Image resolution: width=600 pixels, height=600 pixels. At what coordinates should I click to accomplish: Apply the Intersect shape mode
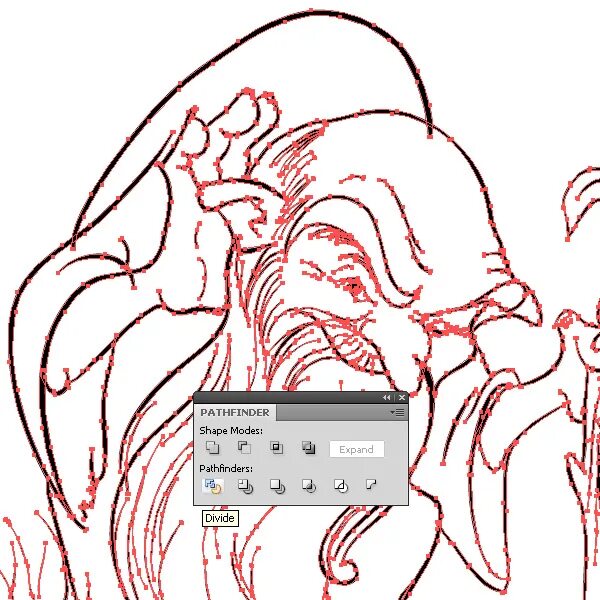(276, 447)
